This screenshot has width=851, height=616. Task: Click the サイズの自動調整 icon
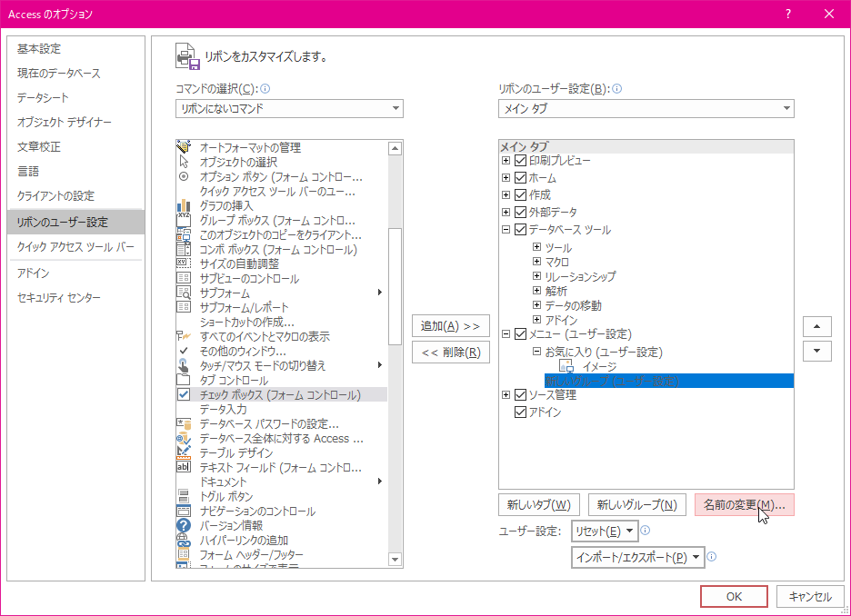point(184,263)
